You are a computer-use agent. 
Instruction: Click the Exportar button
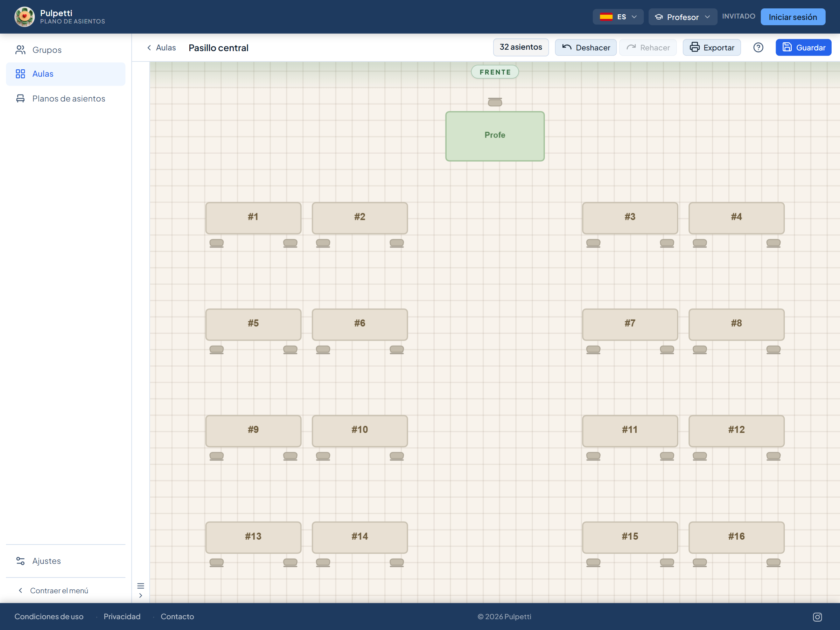pyautogui.click(x=711, y=48)
